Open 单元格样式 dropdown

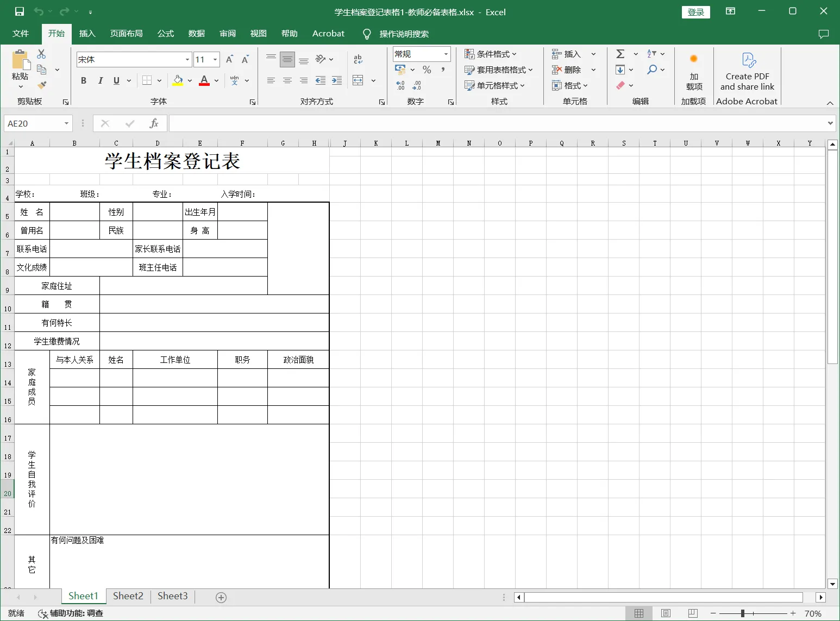click(495, 85)
